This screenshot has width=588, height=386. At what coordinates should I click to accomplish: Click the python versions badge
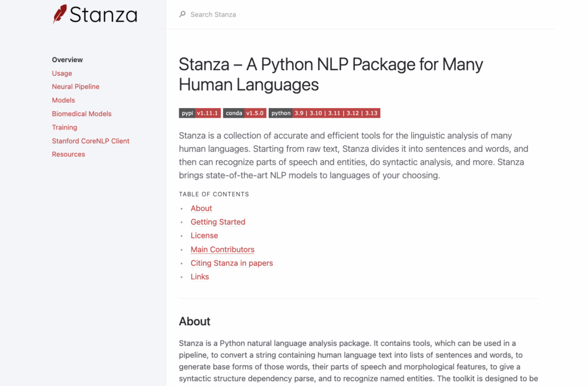(x=324, y=113)
